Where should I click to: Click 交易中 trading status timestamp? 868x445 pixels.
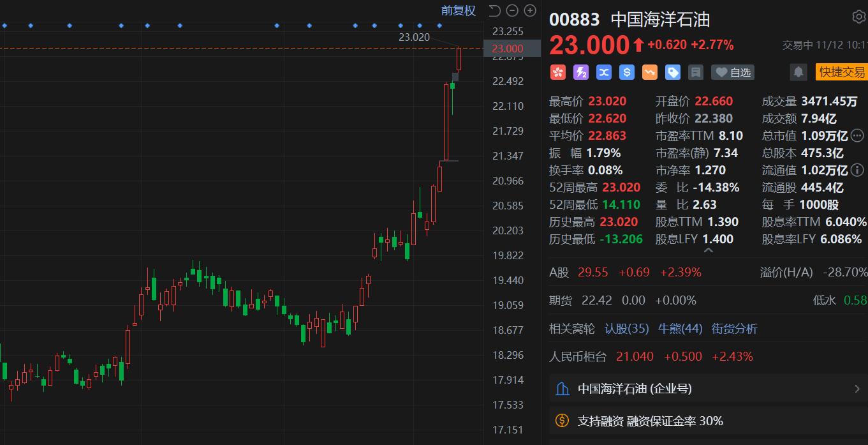tap(825, 45)
